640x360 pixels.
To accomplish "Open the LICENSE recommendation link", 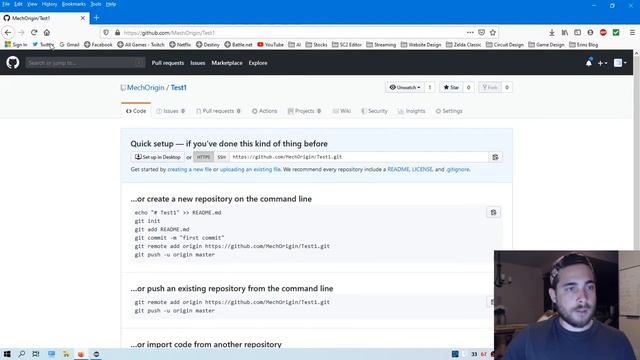I will (422, 169).
